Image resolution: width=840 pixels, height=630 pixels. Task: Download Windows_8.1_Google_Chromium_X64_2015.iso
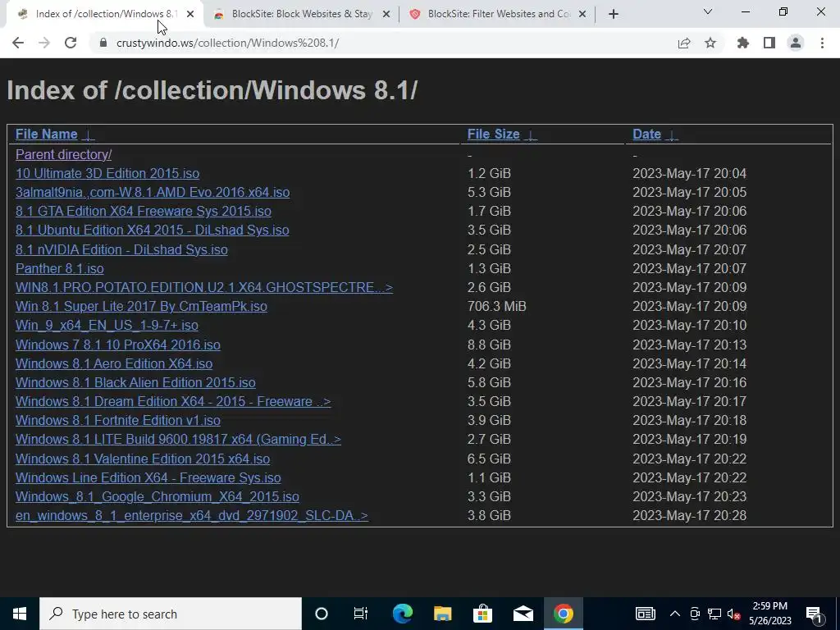pyautogui.click(x=157, y=496)
